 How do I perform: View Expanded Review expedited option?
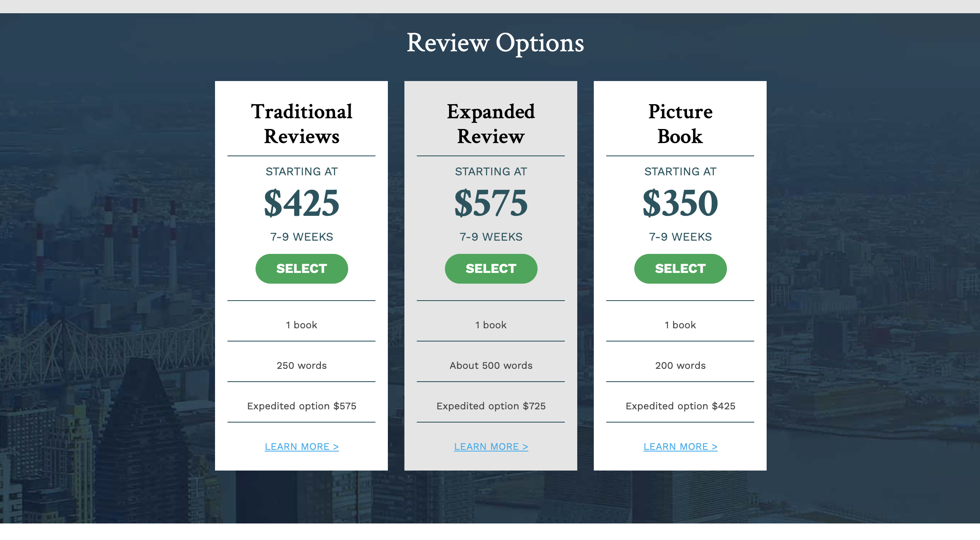pyautogui.click(x=491, y=405)
